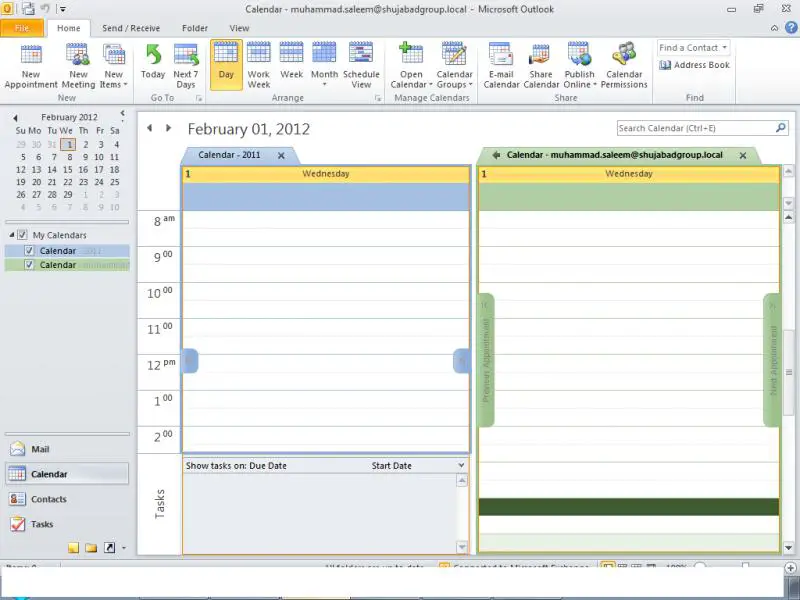
Task: Go to the previous month in date navigator
Action: tap(15, 118)
